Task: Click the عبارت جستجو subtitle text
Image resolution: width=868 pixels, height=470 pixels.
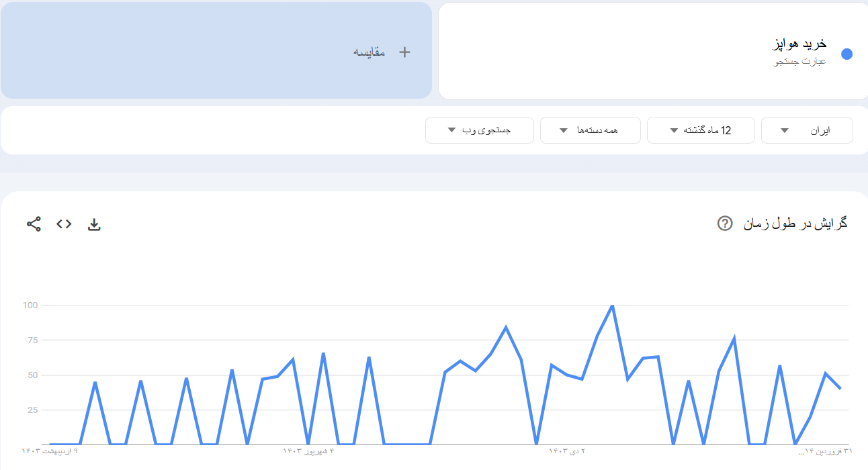Action: (x=800, y=62)
